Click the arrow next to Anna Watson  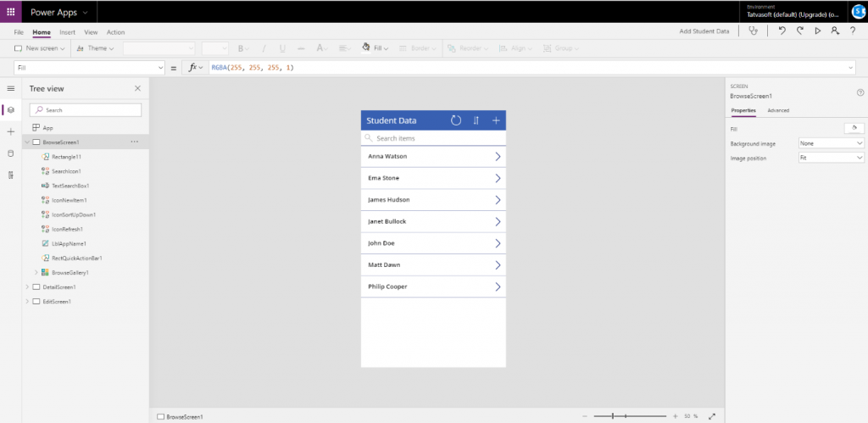[498, 157]
